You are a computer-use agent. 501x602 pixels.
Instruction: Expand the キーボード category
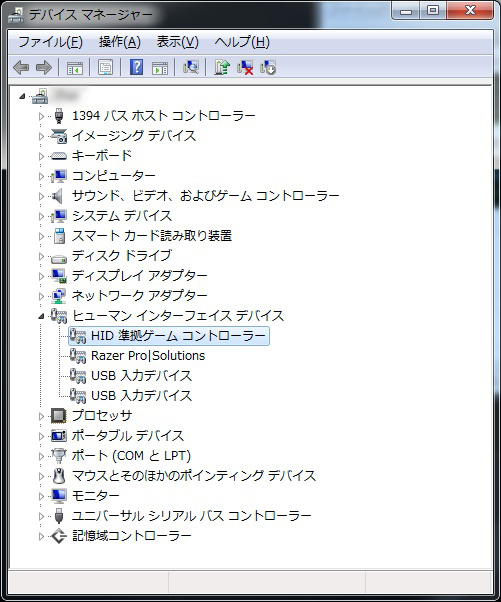click(41, 156)
